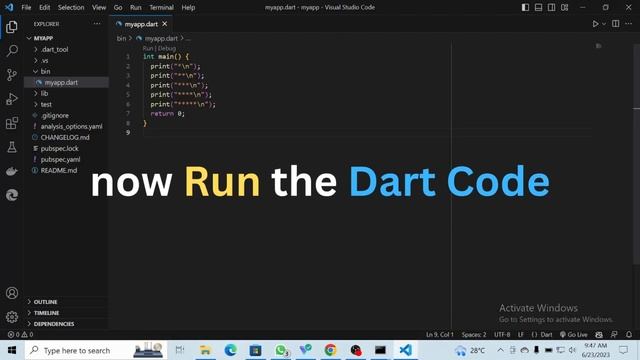
Task: Open pubspec.yaml file
Action: tap(66, 160)
